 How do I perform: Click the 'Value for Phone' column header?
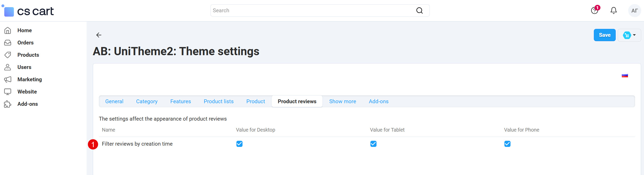521,130
